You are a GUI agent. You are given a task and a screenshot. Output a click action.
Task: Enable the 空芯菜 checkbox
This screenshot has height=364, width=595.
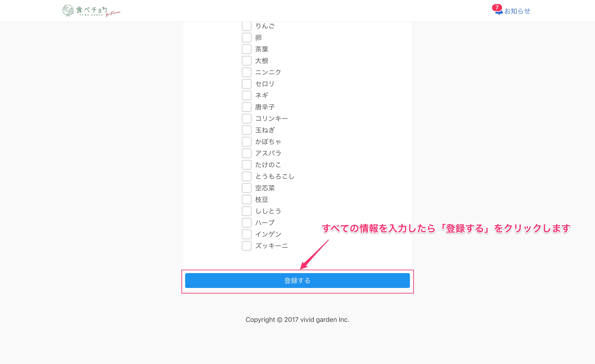(x=246, y=188)
